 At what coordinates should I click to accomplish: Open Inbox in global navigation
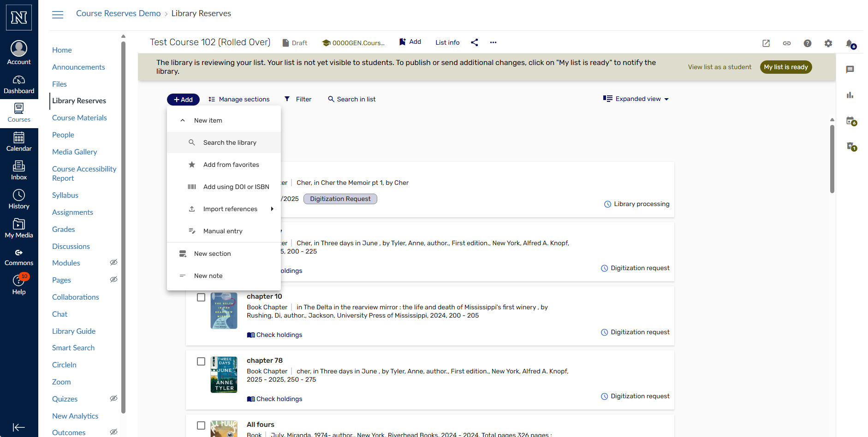click(19, 171)
